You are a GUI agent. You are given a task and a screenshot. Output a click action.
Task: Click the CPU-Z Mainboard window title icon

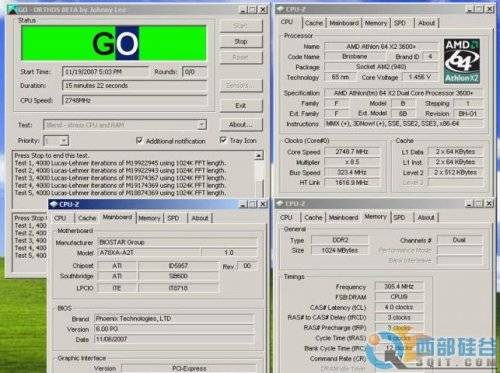coord(54,204)
